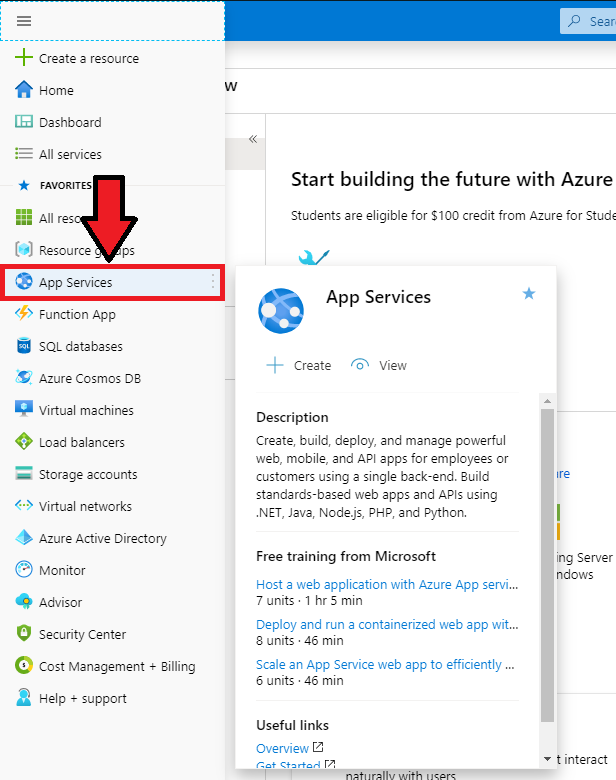Click the All services list icon
The image size is (616, 780).
[x=23, y=153]
